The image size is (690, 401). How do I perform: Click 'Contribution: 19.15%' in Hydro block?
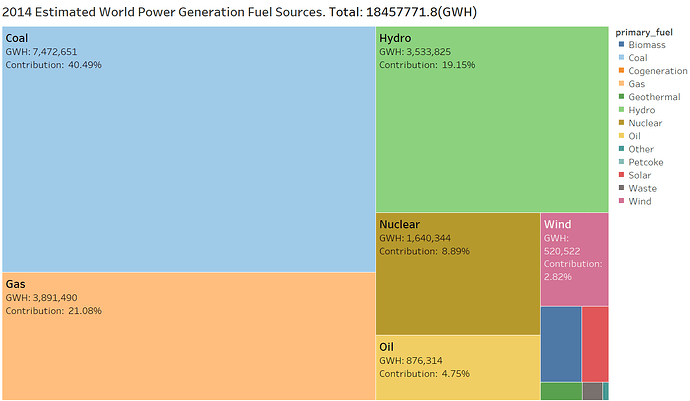pos(427,65)
